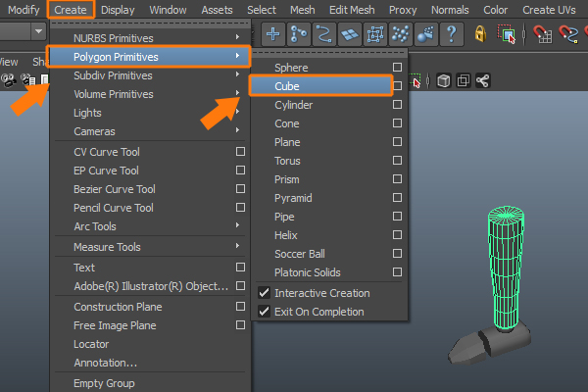The width and height of the screenshot is (588, 392).
Task: Open the Window menu
Action: pos(168,10)
